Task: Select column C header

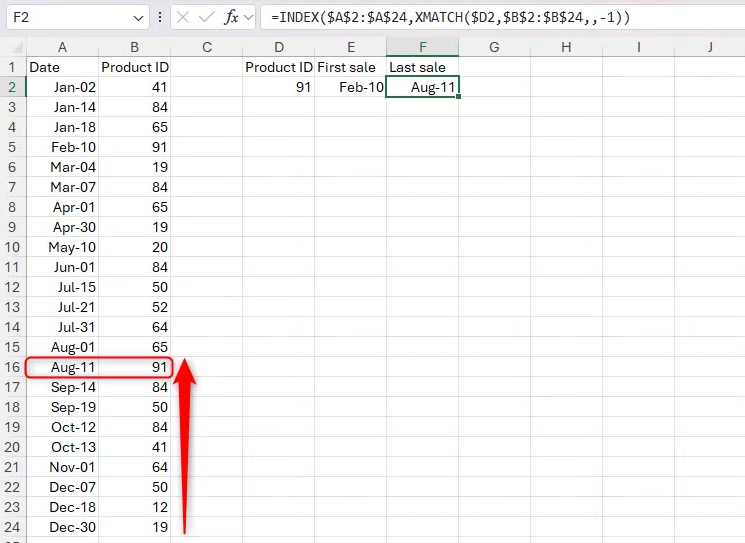Action: tap(207, 47)
